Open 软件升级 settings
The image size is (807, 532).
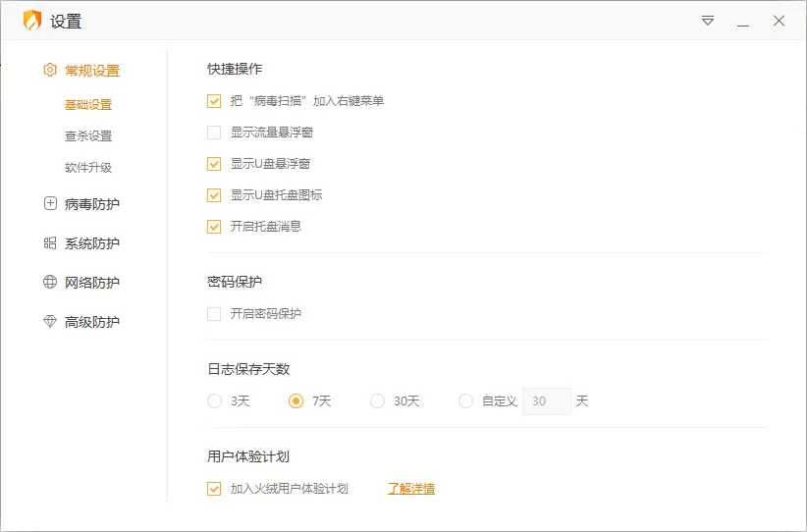click(88, 167)
